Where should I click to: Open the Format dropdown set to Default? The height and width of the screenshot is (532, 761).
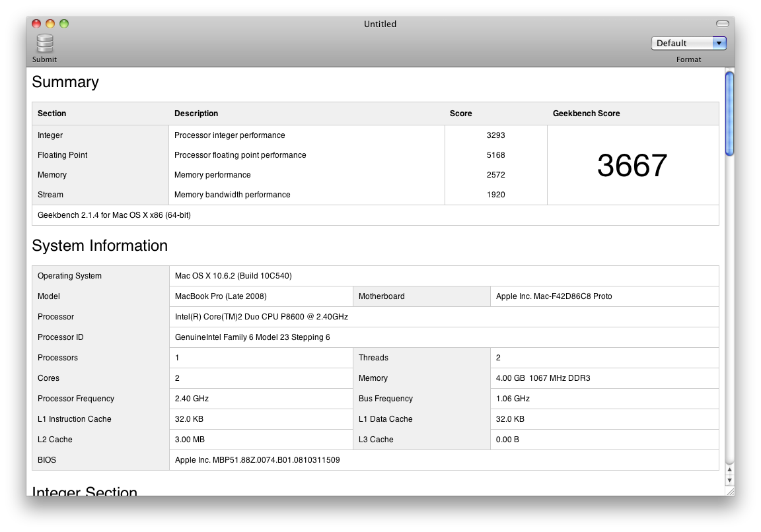click(688, 43)
